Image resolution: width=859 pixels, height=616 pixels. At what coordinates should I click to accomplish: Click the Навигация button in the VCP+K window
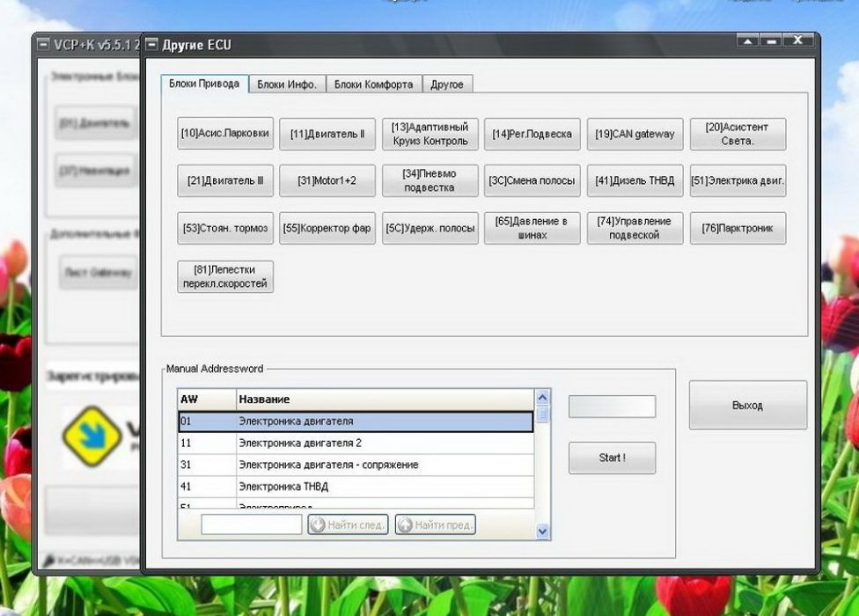(x=95, y=171)
